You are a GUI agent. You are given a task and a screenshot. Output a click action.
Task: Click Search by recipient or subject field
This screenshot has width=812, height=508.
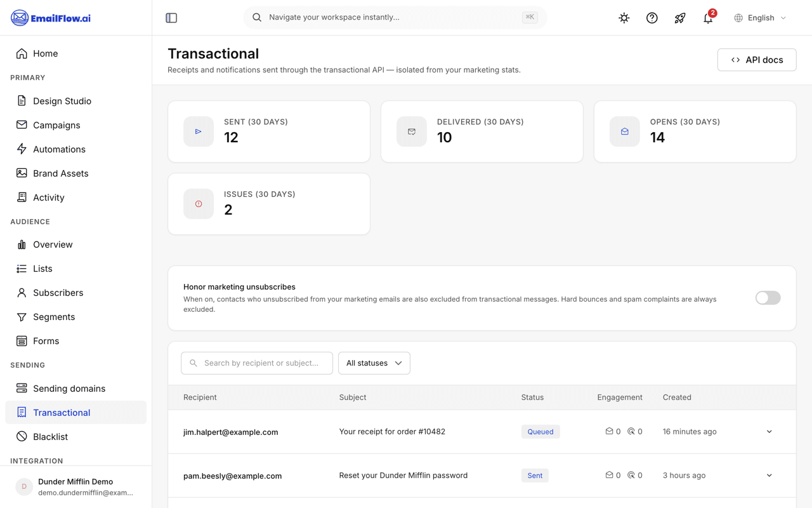pos(257,363)
